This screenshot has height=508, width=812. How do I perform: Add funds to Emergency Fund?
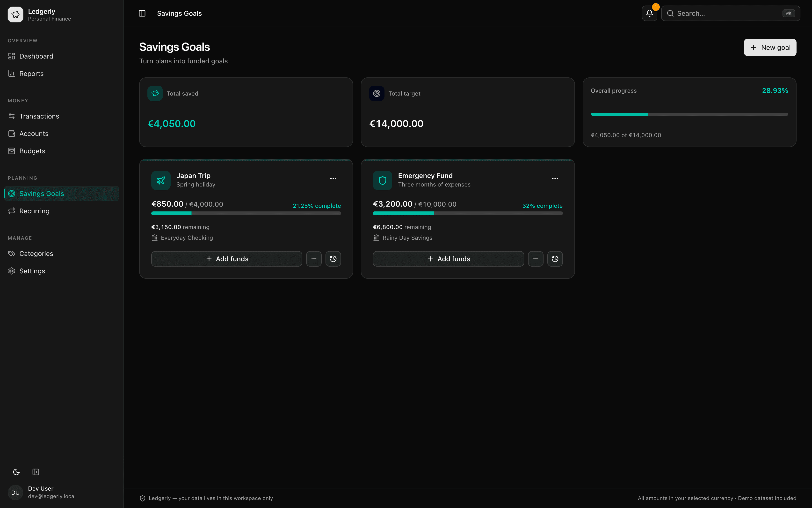(x=448, y=259)
